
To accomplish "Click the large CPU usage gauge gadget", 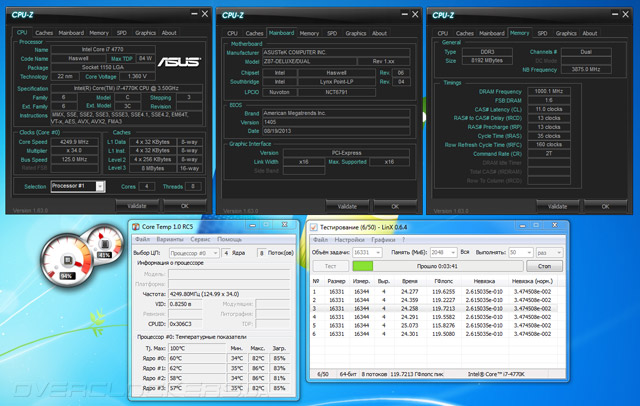I will 67,260.
